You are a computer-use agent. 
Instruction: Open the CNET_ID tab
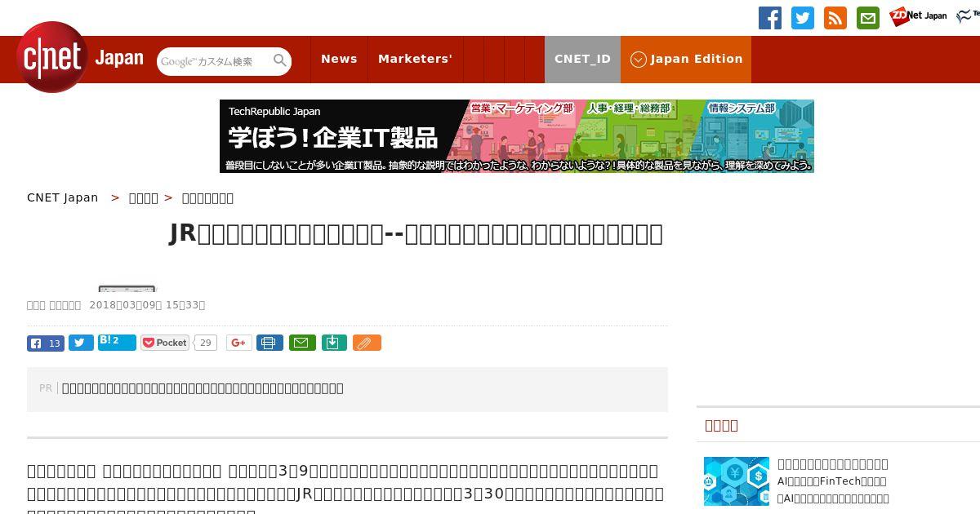(x=582, y=59)
